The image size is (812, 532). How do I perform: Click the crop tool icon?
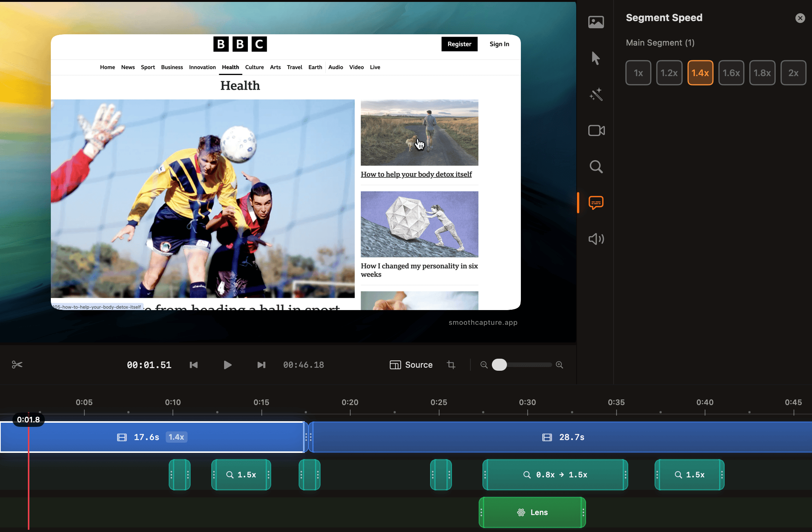[451, 365]
